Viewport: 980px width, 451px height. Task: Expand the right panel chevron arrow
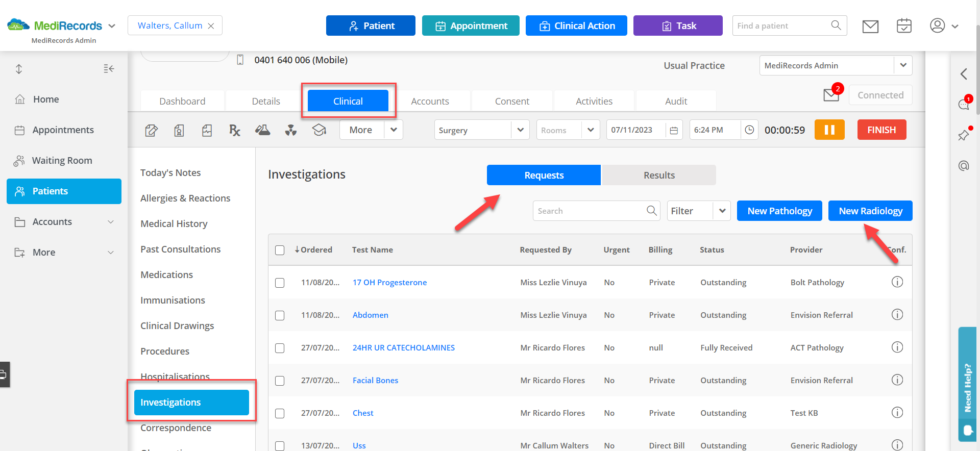click(964, 74)
